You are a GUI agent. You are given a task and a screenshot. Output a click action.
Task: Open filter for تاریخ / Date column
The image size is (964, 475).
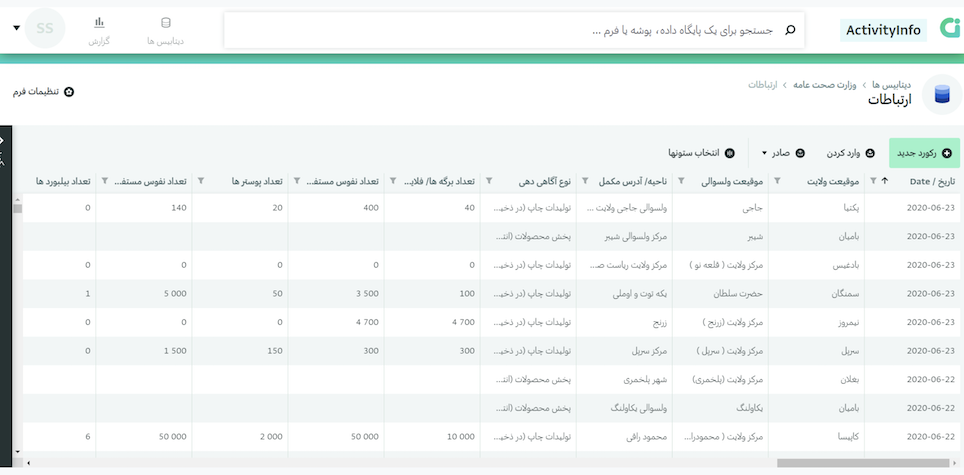(x=874, y=181)
